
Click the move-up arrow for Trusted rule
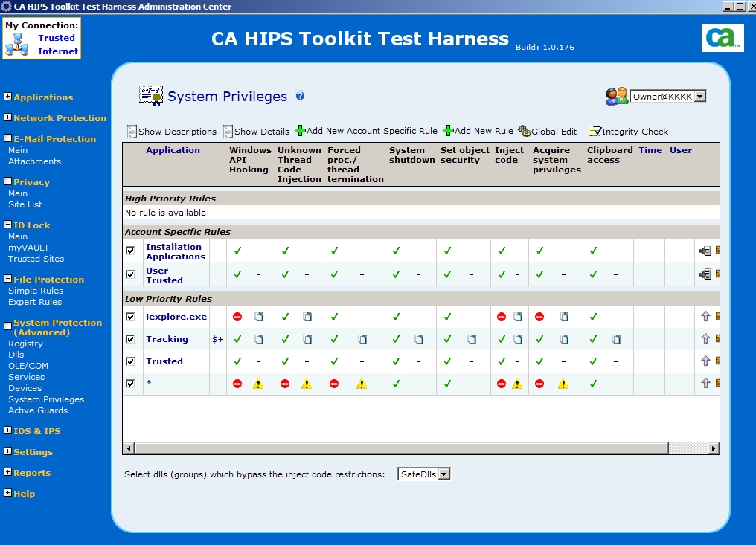point(705,361)
